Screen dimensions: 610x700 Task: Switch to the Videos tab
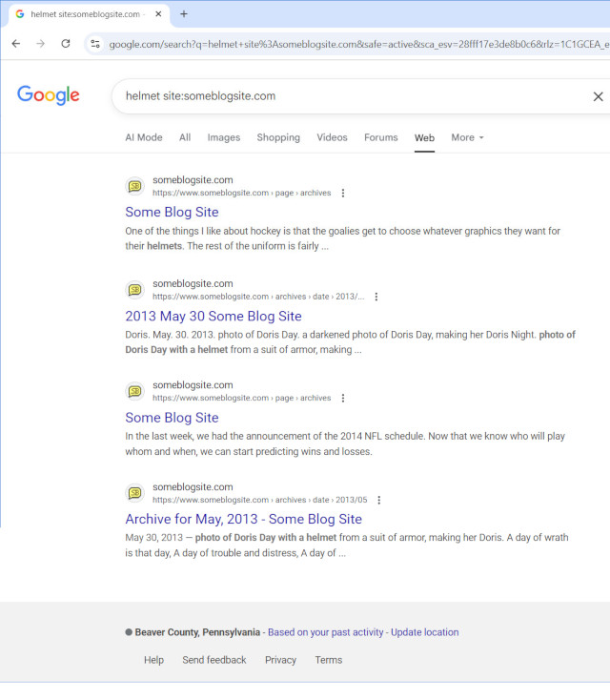(x=332, y=137)
